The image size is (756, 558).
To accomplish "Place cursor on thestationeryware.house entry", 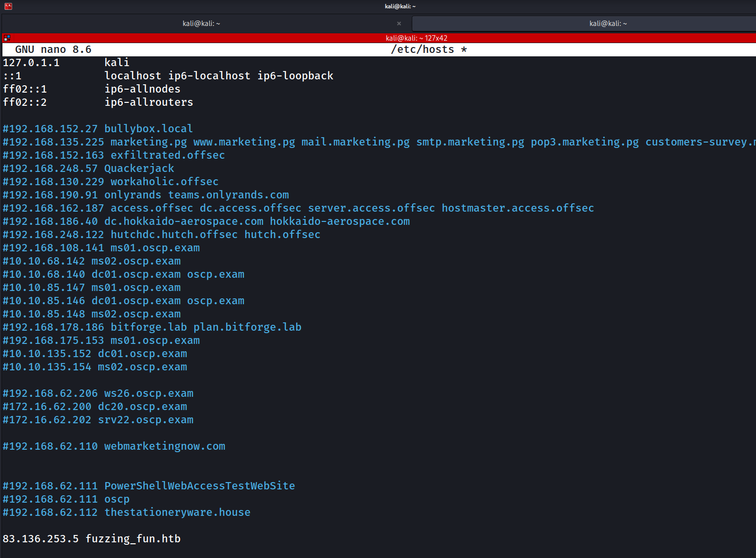I will point(177,512).
